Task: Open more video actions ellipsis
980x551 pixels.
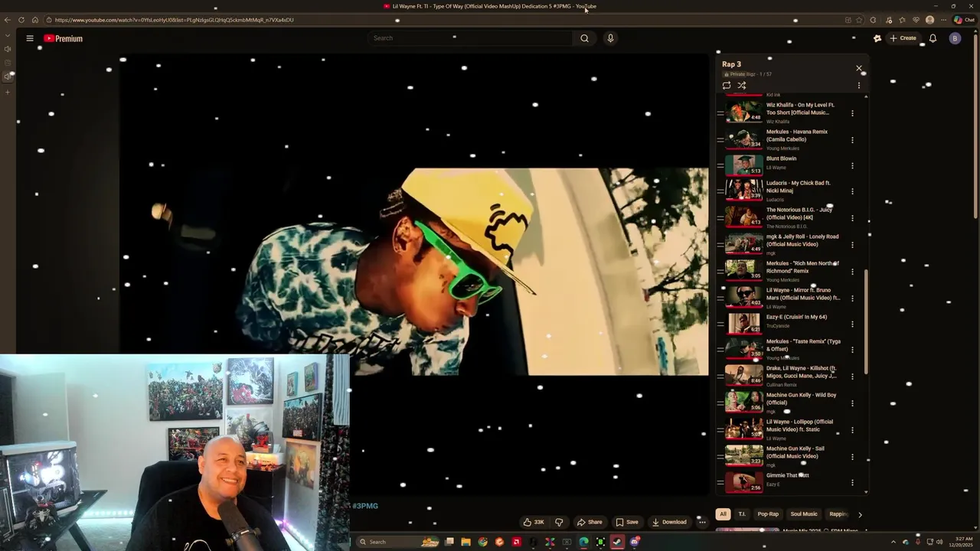Action: pyautogui.click(x=702, y=522)
